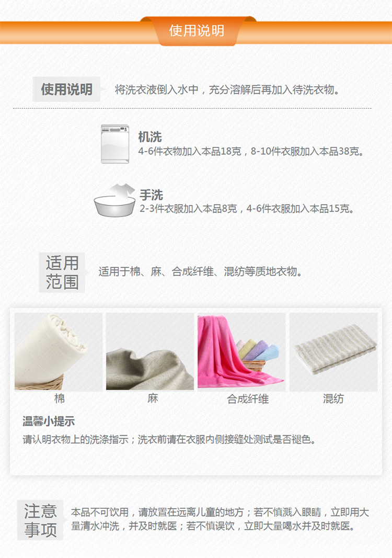
Task: Click the 混纺 caption label
Action: pos(333,398)
